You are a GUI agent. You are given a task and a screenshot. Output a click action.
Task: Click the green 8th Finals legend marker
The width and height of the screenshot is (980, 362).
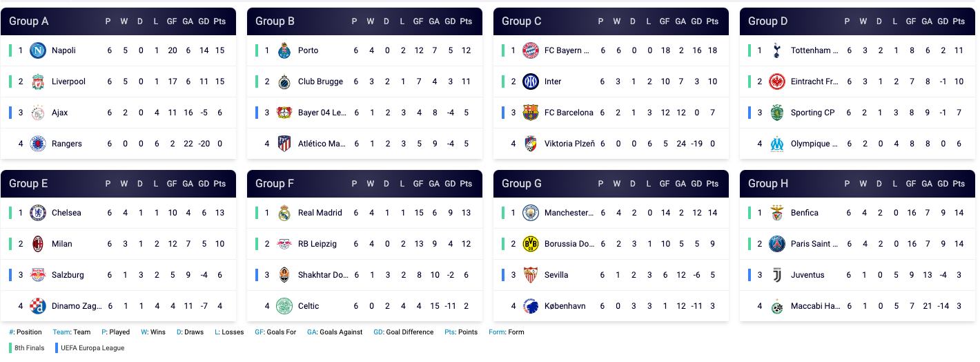[10, 348]
